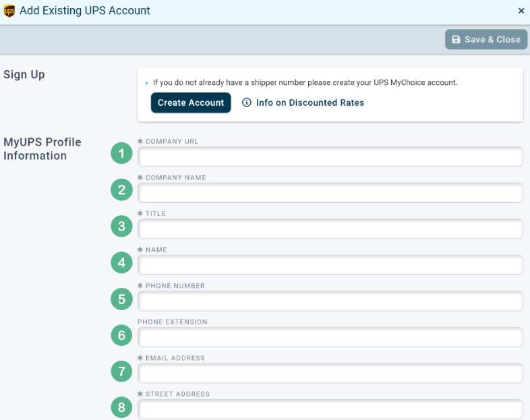This screenshot has width=530, height=420.
Task: Click the UPS shield logo icon
Action: [x=9, y=11]
